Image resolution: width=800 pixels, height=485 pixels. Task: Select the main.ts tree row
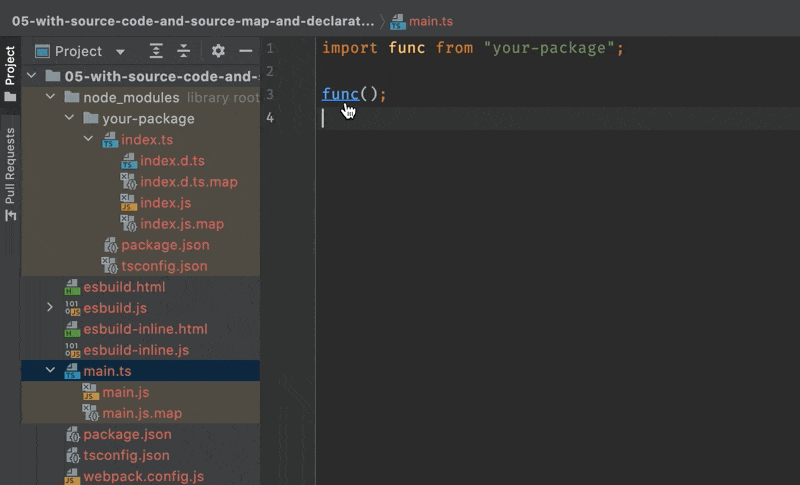pos(140,371)
